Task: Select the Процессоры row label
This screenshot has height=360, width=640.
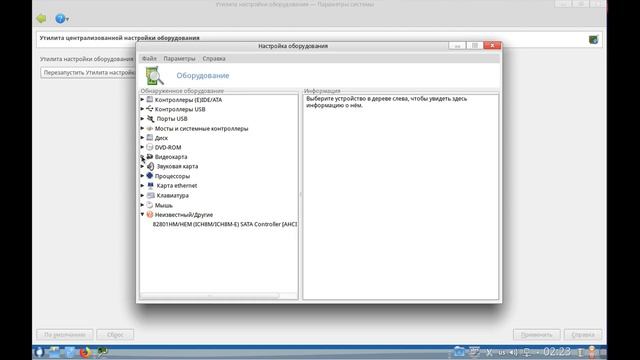Action: coord(172,176)
